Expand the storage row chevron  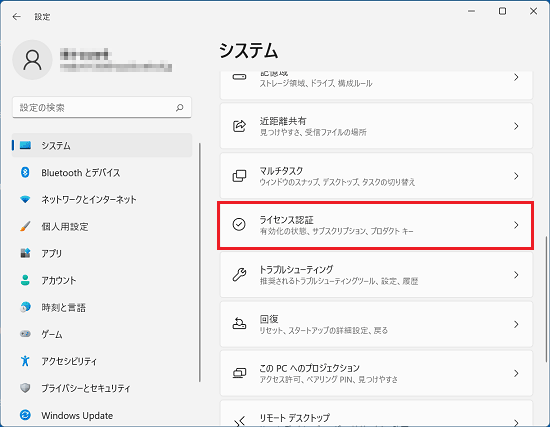pos(516,77)
